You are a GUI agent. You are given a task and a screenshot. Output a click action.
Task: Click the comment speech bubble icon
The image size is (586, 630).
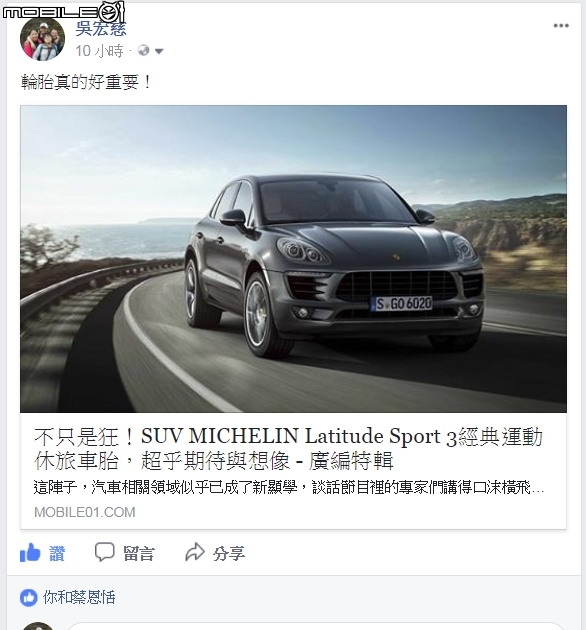point(104,552)
